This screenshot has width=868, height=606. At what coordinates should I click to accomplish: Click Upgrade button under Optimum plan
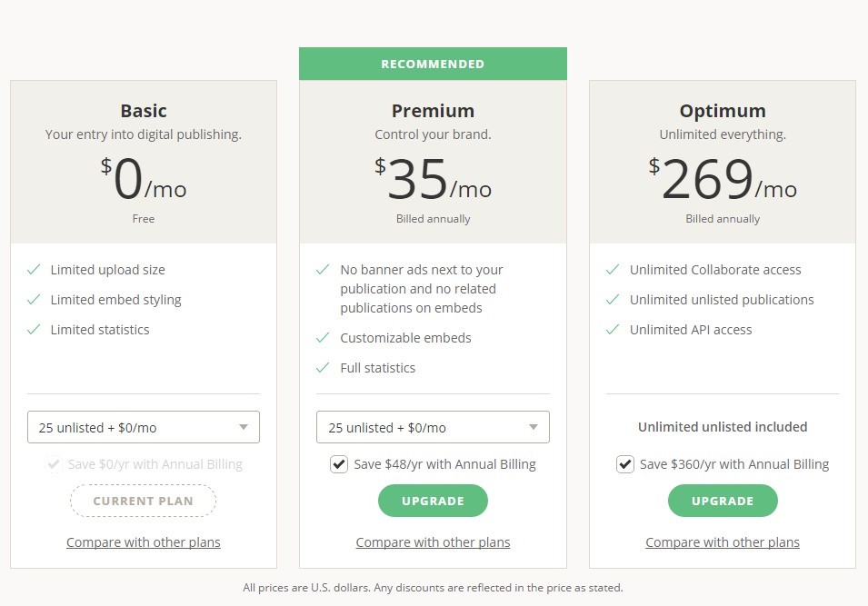tap(723, 501)
